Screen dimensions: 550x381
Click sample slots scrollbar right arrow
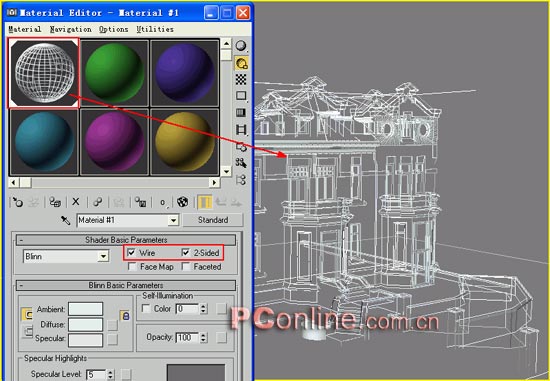pyautogui.click(x=215, y=182)
